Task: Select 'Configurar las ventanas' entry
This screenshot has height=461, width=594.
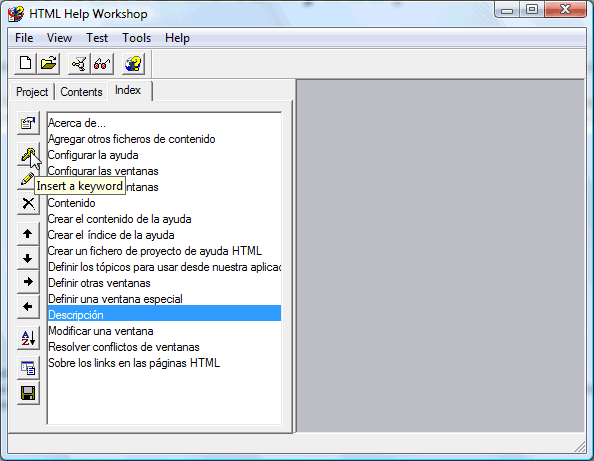Action: point(164,171)
